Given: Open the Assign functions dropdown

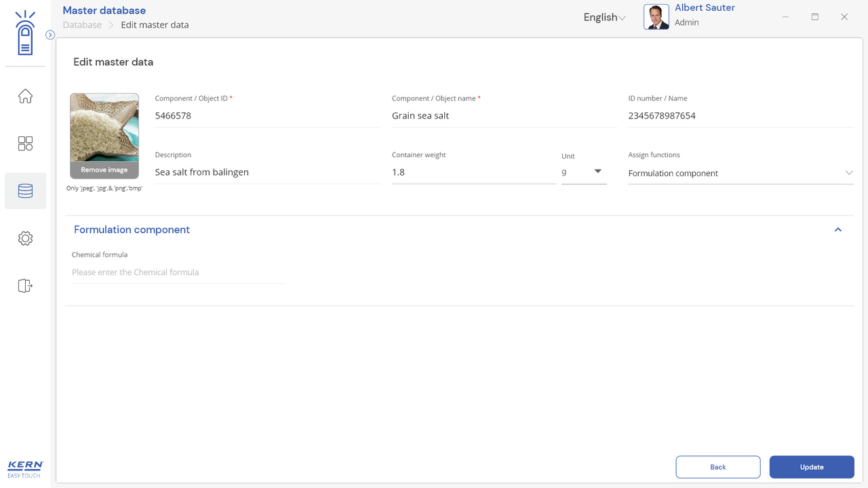Looking at the screenshot, I should [740, 174].
